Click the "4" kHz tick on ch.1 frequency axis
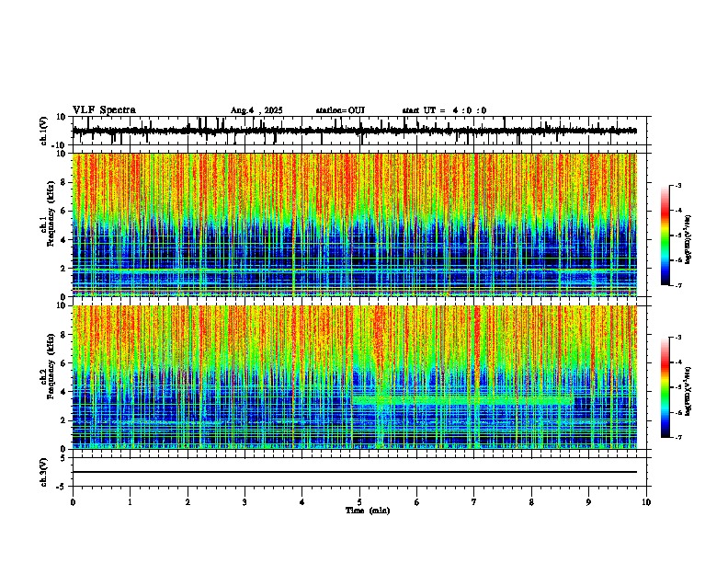This screenshot has width=728, height=563. coord(63,240)
